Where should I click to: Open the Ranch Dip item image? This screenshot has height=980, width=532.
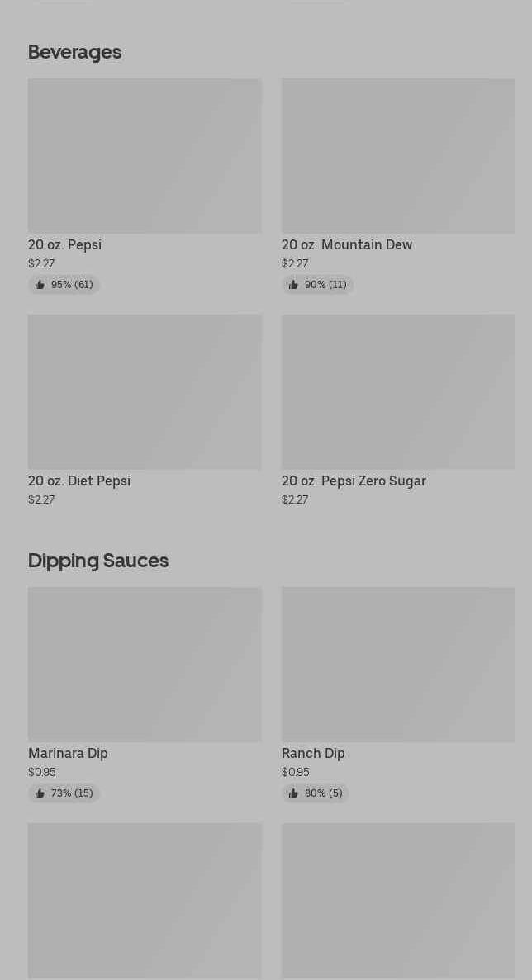point(398,665)
